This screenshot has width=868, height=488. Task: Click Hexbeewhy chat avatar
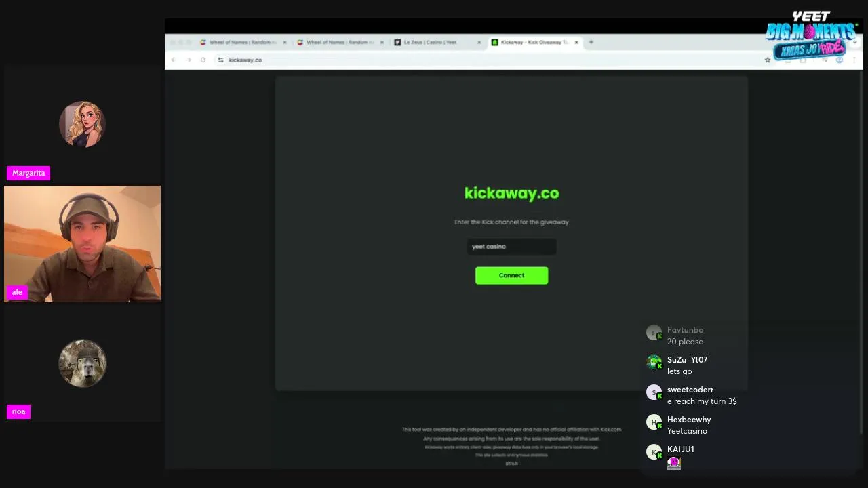[654, 422]
